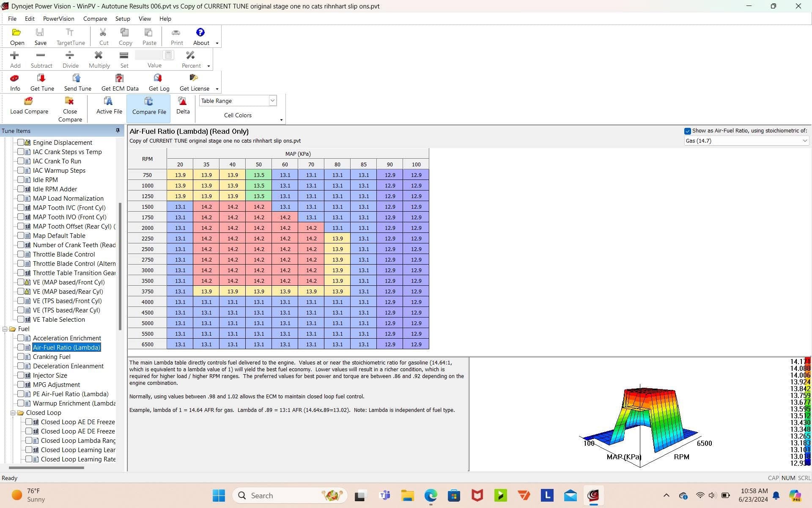
Task: Collapse the Closed Loop tree folder
Action: point(13,413)
